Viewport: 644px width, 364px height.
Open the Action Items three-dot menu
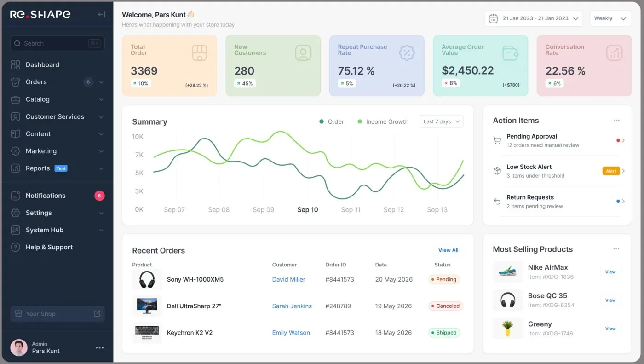pos(616,120)
